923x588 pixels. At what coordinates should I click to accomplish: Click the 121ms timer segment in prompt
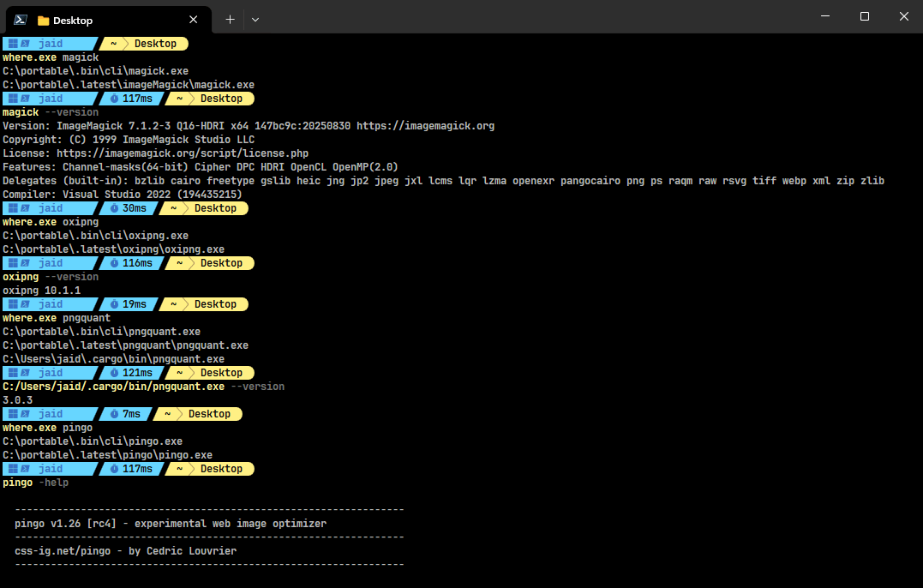(130, 373)
